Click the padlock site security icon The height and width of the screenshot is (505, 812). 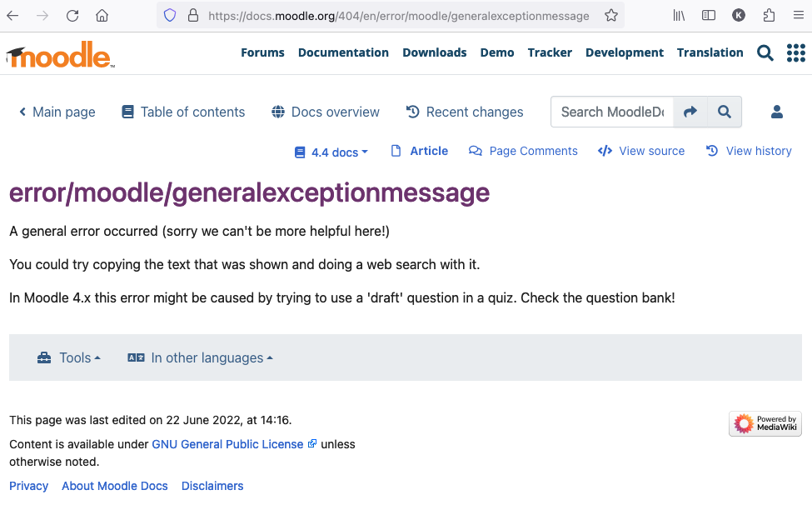point(193,16)
